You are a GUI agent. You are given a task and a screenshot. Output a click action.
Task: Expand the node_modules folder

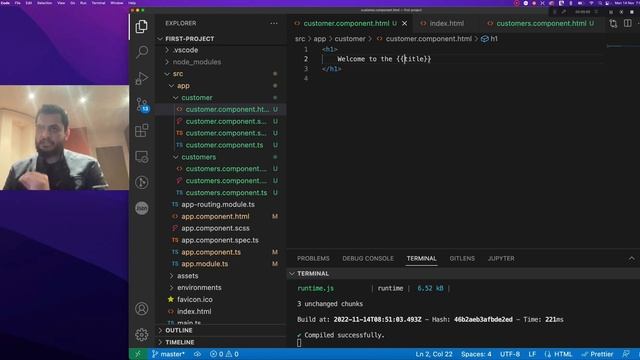pyautogui.click(x=221, y=62)
